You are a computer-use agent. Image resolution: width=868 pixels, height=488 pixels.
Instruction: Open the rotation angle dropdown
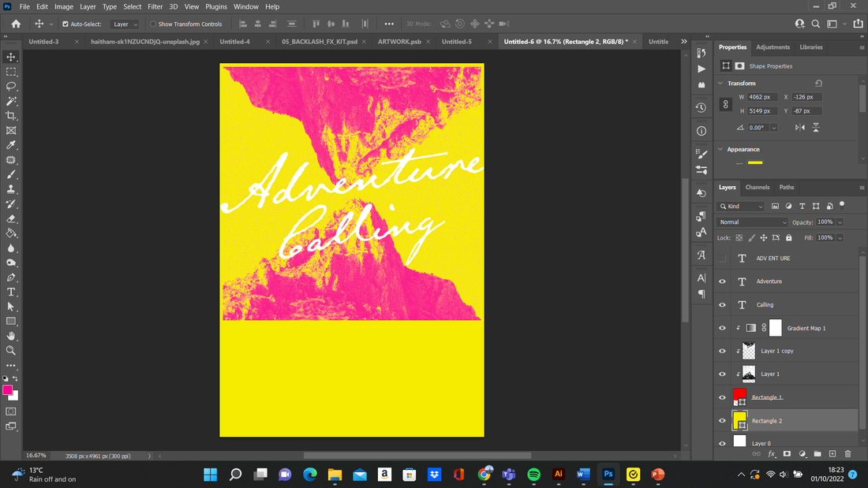(x=773, y=128)
